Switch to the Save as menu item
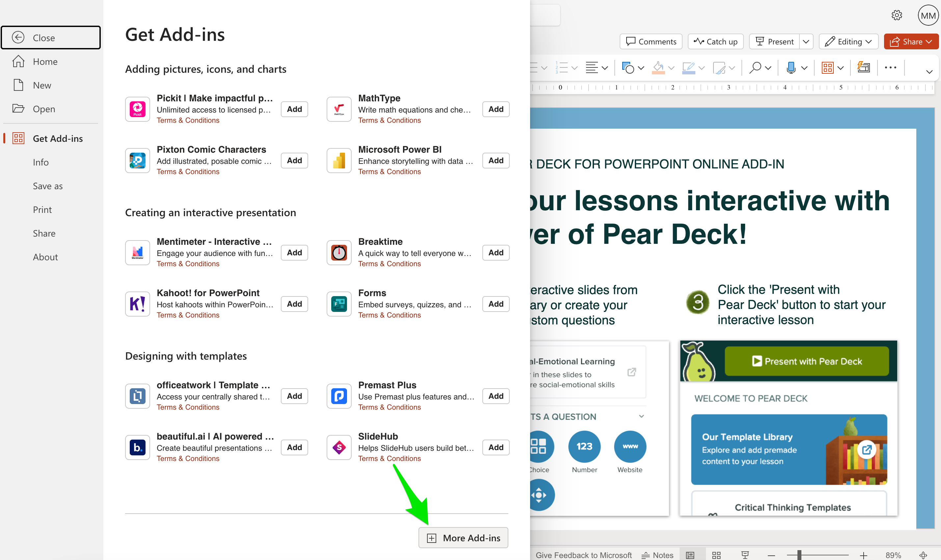 point(48,186)
